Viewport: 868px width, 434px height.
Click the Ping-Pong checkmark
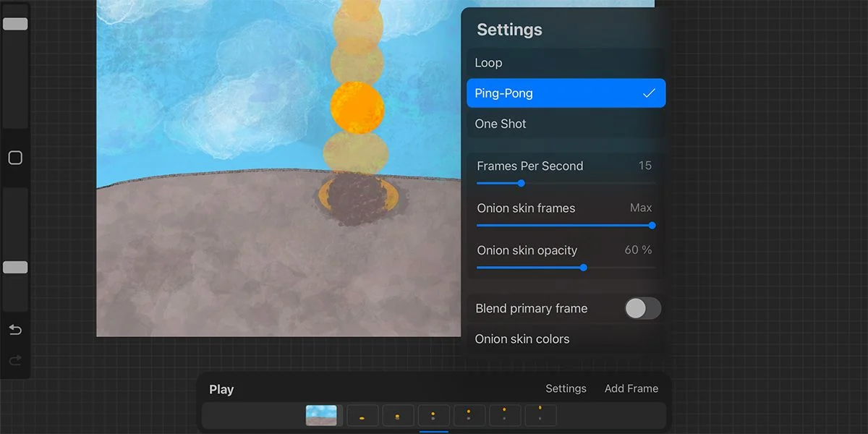[649, 93]
